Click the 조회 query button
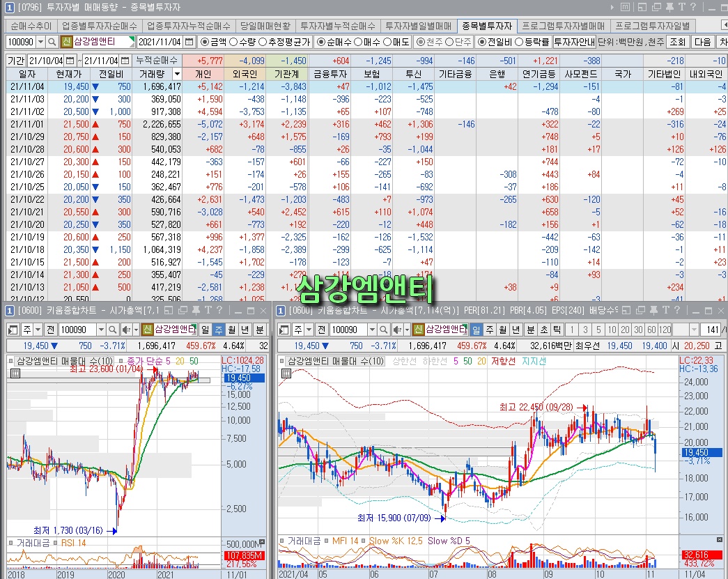Viewport: 728px width, 579px height. click(x=677, y=42)
